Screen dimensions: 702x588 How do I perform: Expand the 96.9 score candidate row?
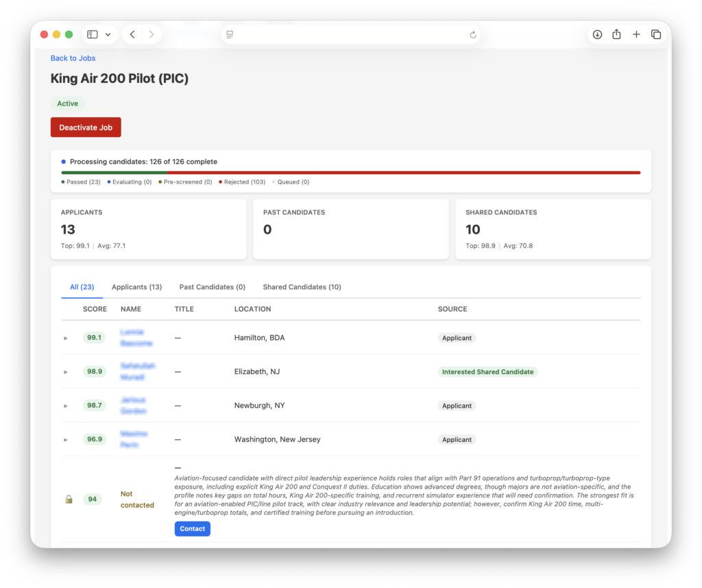[66, 440]
